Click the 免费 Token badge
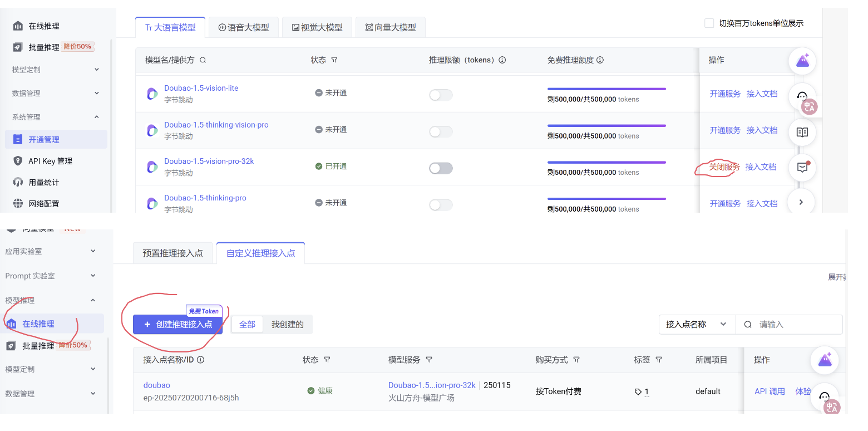This screenshot has height=431, width=868. 204,311
